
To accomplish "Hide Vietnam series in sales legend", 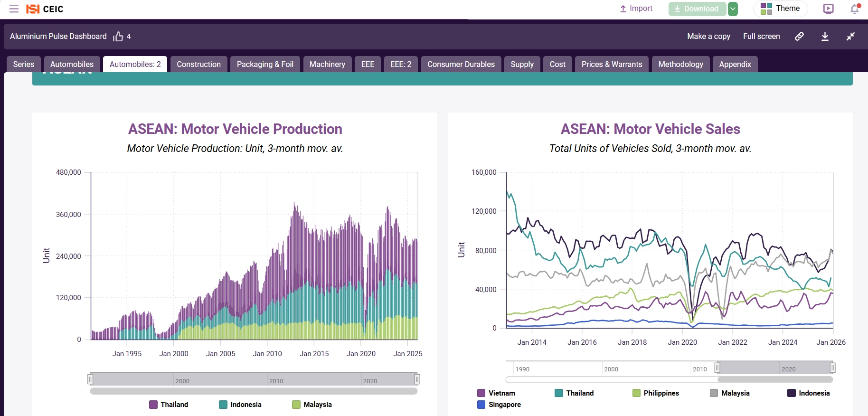I will click(x=496, y=393).
